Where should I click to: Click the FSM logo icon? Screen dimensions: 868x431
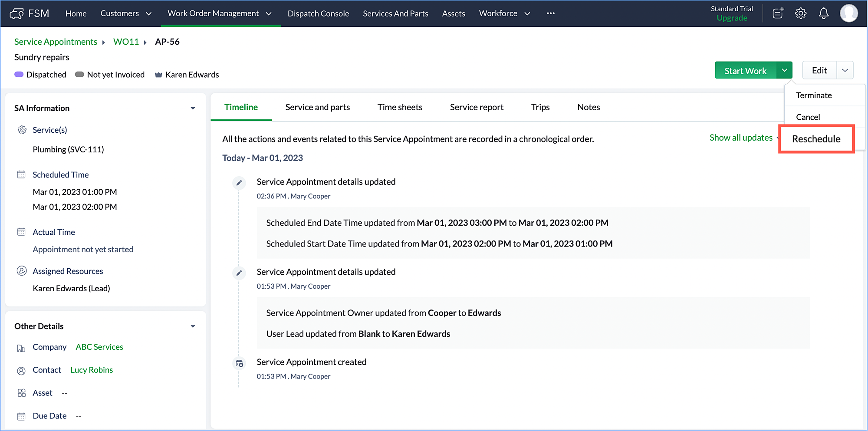16,13
